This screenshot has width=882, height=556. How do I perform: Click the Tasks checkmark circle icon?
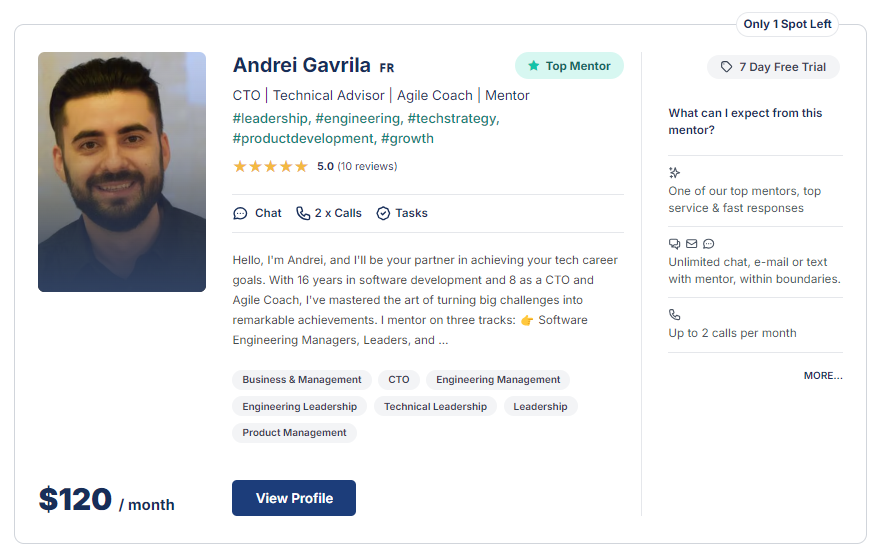click(x=383, y=213)
